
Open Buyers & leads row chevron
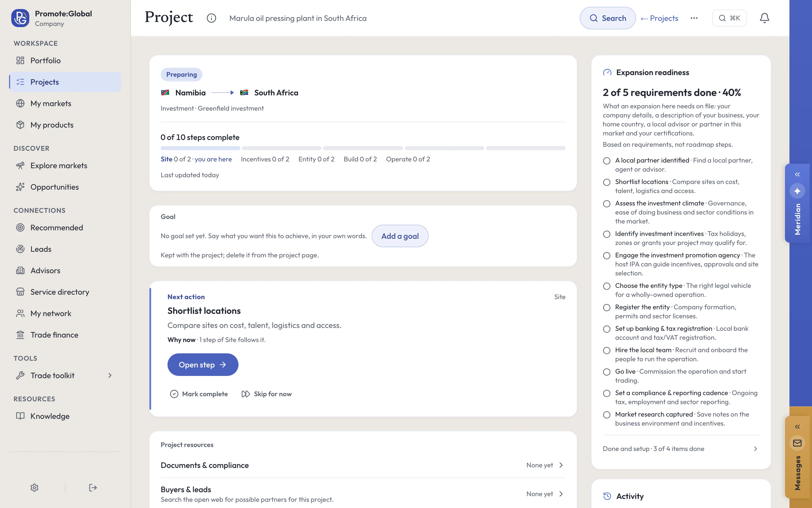click(561, 494)
